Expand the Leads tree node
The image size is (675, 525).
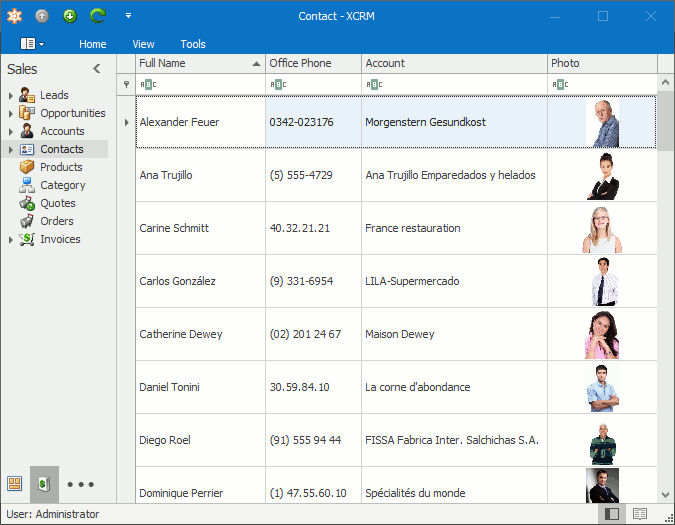click(x=11, y=95)
